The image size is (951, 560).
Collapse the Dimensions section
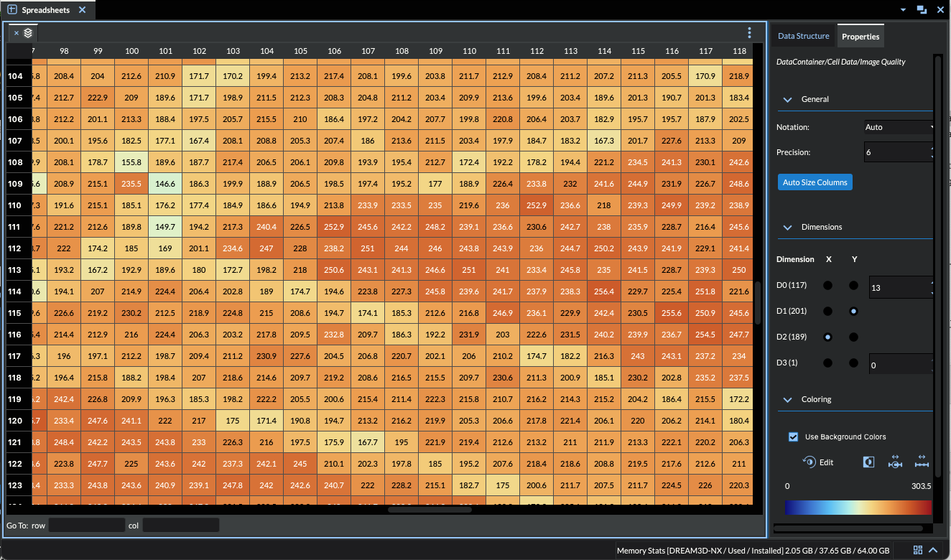(x=787, y=227)
